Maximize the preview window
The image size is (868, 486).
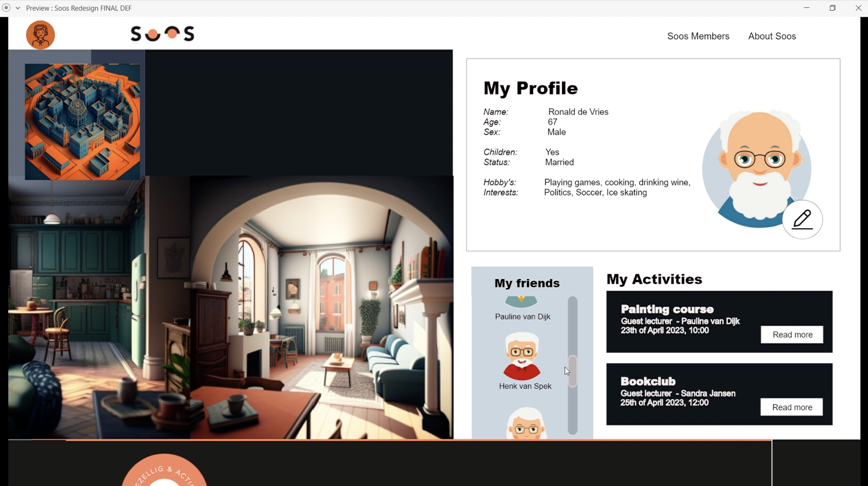(x=832, y=8)
